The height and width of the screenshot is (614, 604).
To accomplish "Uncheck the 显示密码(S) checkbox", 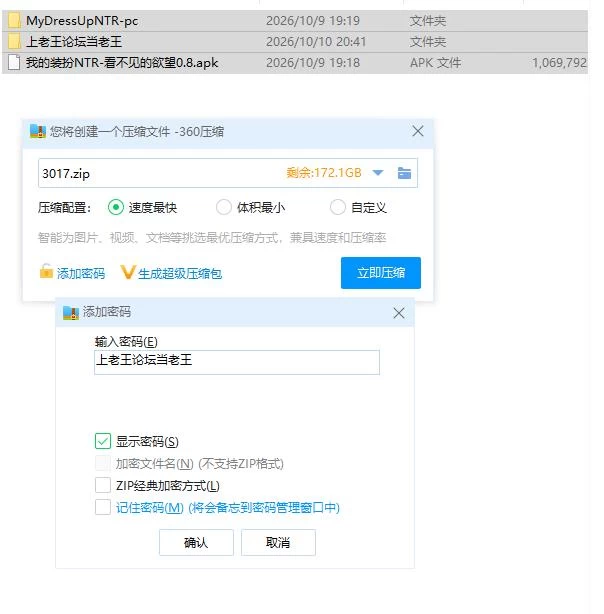I will (103, 441).
